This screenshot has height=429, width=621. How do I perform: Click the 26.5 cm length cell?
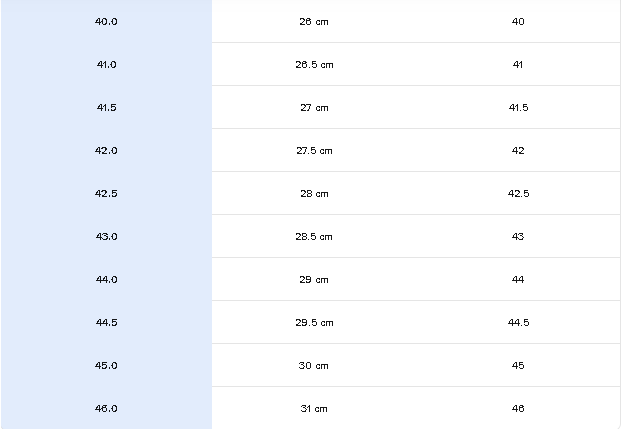[314, 64]
